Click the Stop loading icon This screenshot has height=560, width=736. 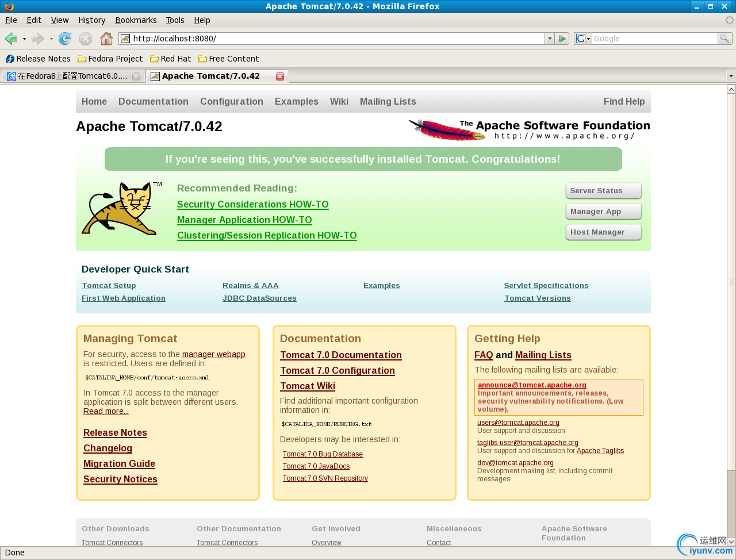click(x=86, y=39)
